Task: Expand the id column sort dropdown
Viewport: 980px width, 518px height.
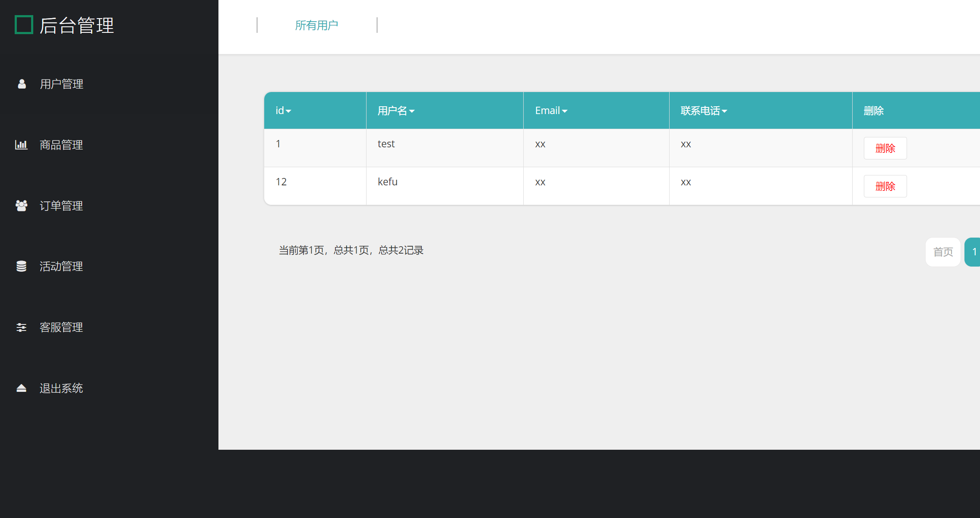Action: coord(288,111)
